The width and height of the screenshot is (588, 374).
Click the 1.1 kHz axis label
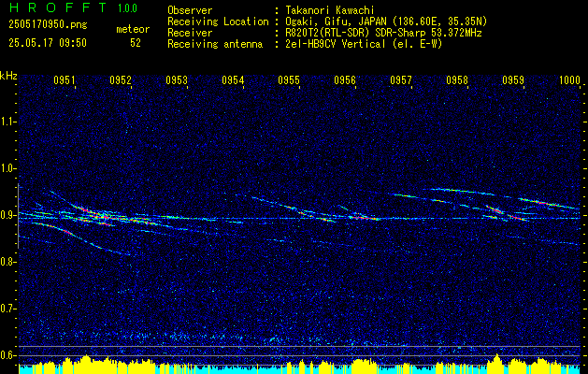(x=7, y=122)
